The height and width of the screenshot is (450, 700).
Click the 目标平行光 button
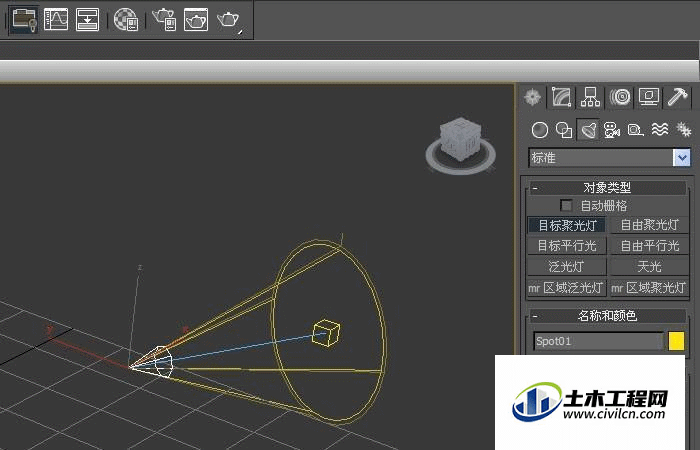(567, 246)
